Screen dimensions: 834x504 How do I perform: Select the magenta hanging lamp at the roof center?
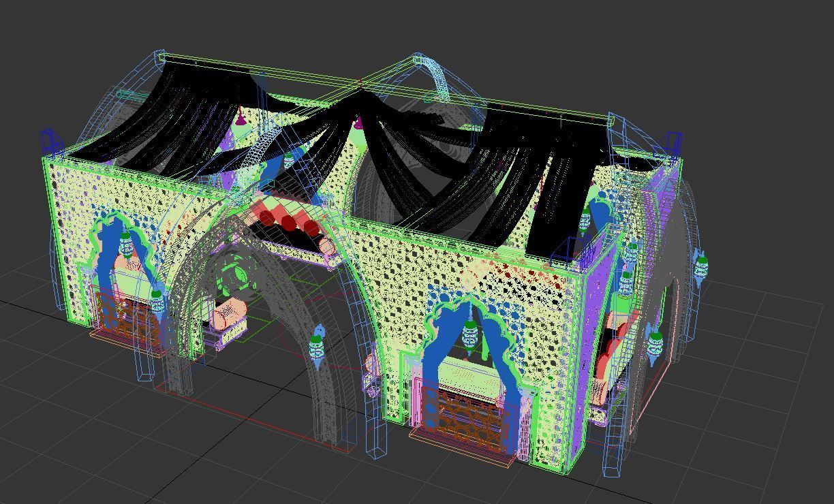point(358,123)
